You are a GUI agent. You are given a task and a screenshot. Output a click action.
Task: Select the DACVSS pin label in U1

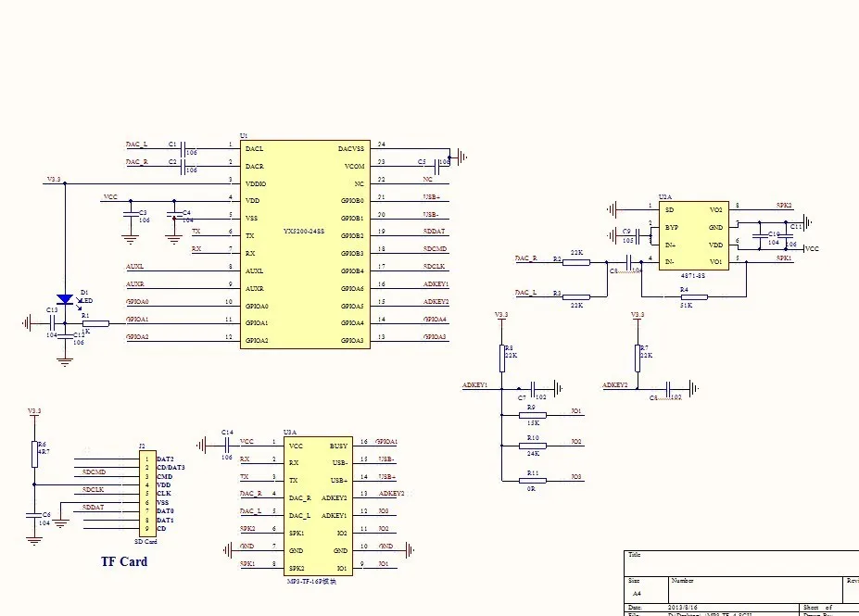tap(351, 149)
